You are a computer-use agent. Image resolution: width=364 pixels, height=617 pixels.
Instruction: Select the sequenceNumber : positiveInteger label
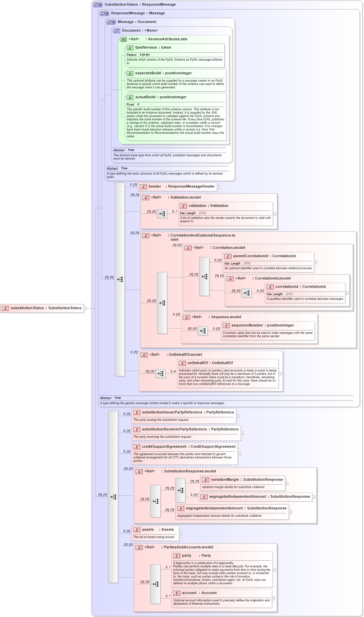(263, 325)
